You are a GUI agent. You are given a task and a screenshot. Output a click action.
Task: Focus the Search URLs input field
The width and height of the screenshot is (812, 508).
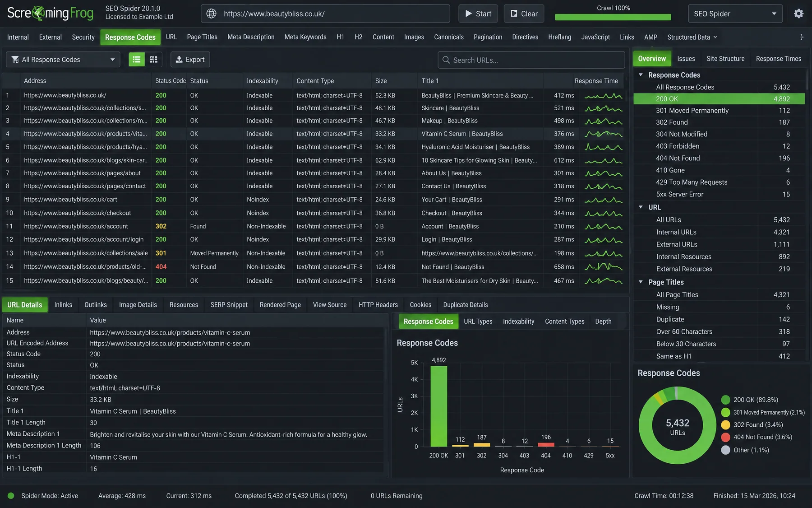pos(531,60)
